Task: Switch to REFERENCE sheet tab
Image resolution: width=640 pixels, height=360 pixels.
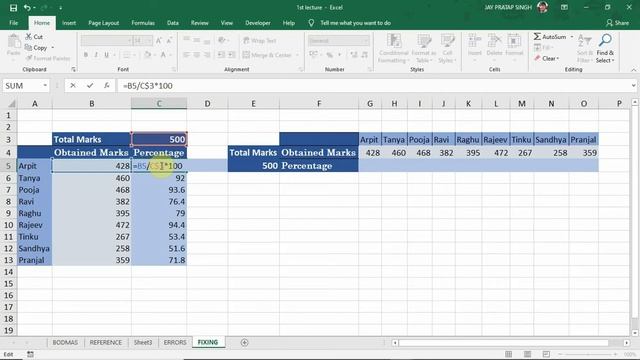Action: point(106,342)
